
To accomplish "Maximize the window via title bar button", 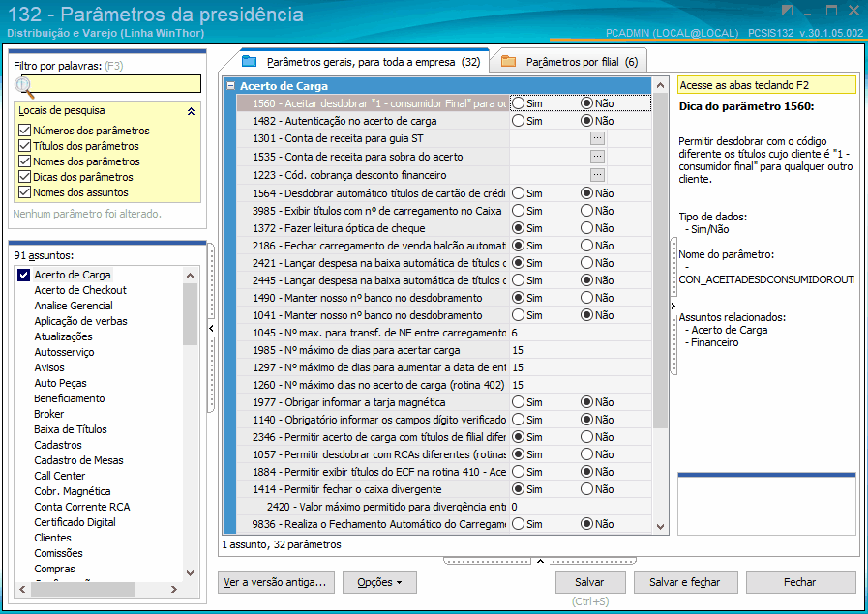I will 831,10.
